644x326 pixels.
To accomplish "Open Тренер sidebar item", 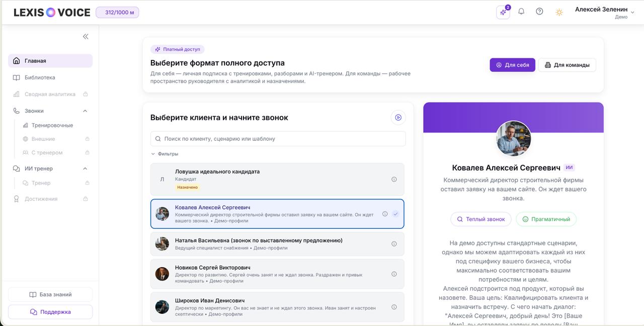I will point(41,183).
